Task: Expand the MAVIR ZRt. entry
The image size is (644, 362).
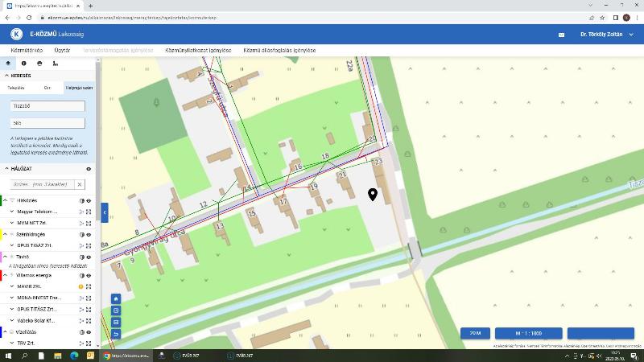Action: point(12,286)
